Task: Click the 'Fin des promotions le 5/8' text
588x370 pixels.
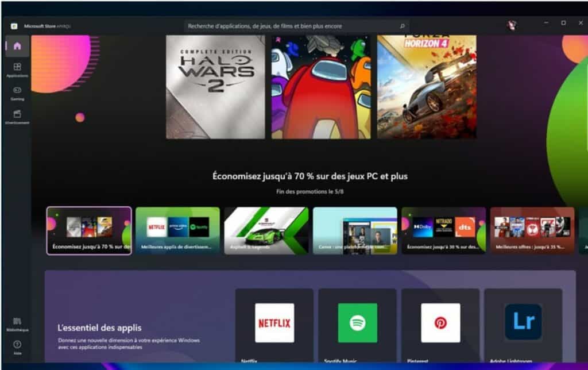Action: click(310, 191)
